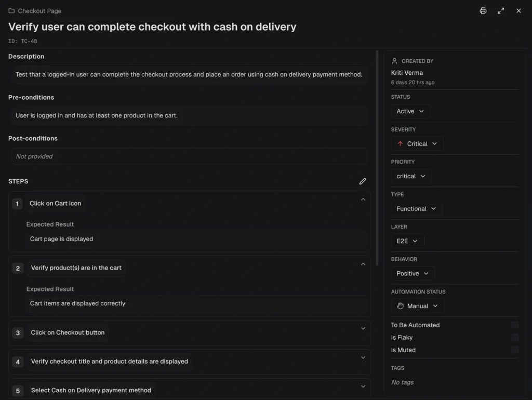Click the Manual hand icon
The image size is (532, 400).
(400, 306)
